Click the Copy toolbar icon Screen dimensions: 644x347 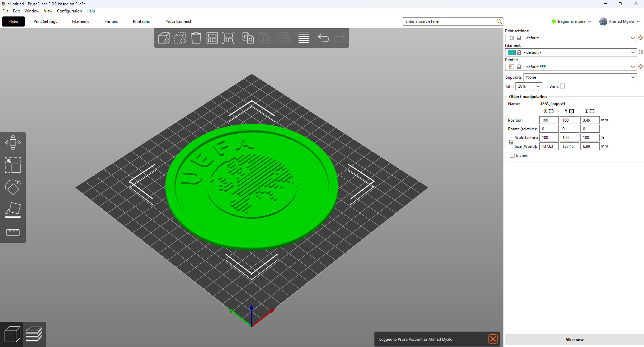[248, 38]
